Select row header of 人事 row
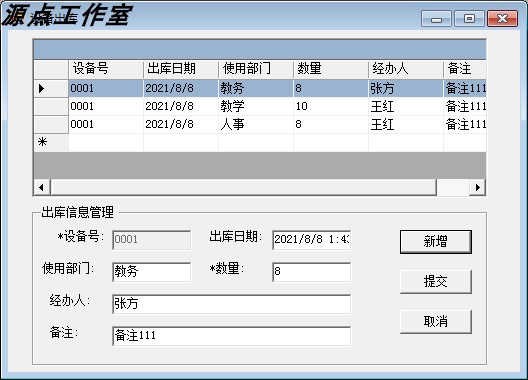Viewport: 528px width, 380px height. coord(51,124)
